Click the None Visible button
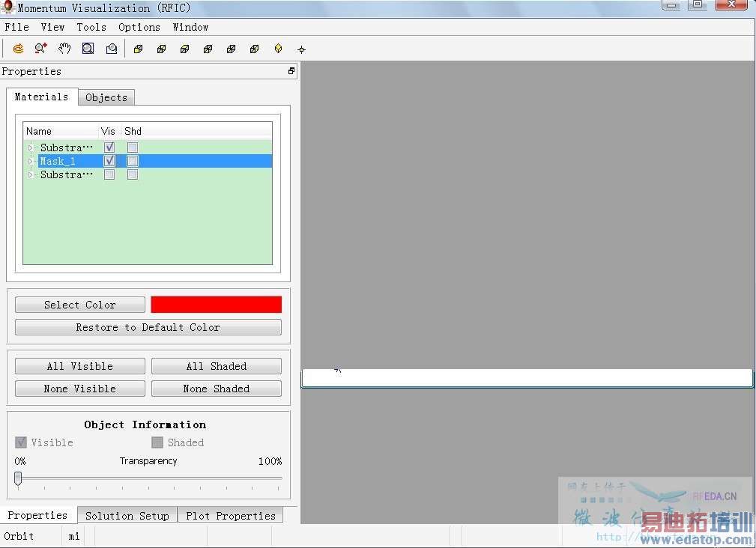Image resolution: width=756 pixels, height=548 pixels. pyautogui.click(x=80, y=389)
